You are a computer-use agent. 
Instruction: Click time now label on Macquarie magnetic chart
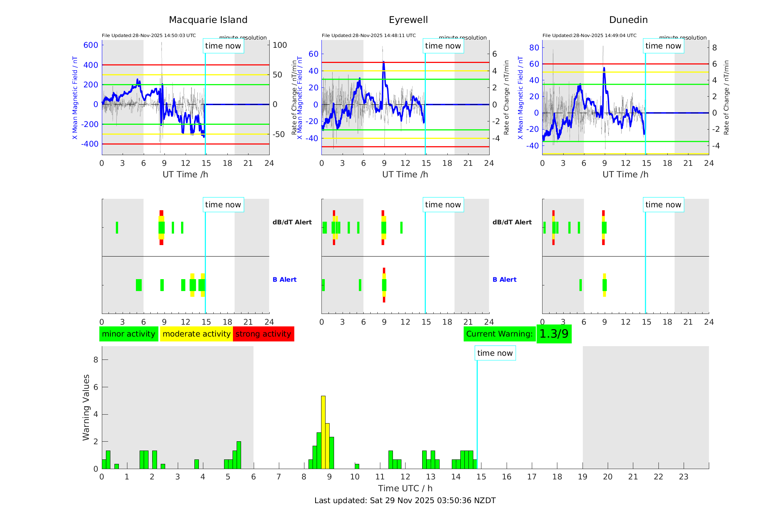tap(223, 46)
